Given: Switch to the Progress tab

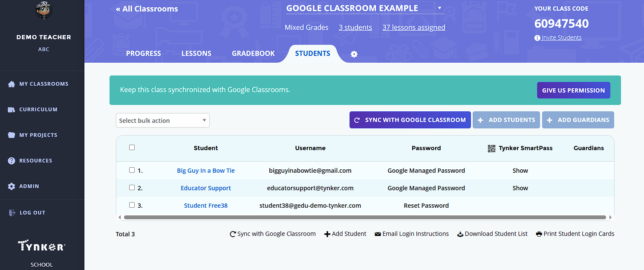Looking at the screenshot, I should pyautogui.click(x=144, y=53).
